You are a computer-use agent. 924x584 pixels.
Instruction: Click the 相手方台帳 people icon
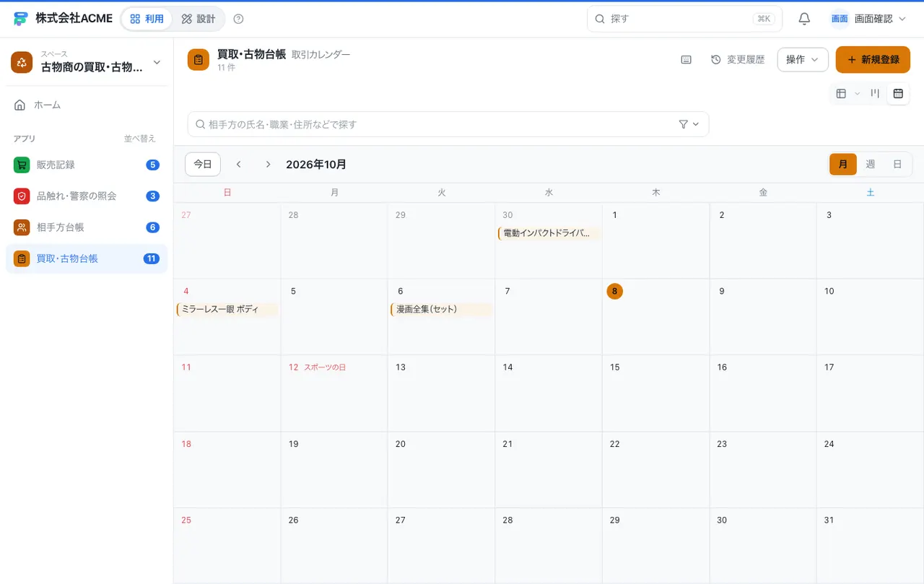point(22,227)
